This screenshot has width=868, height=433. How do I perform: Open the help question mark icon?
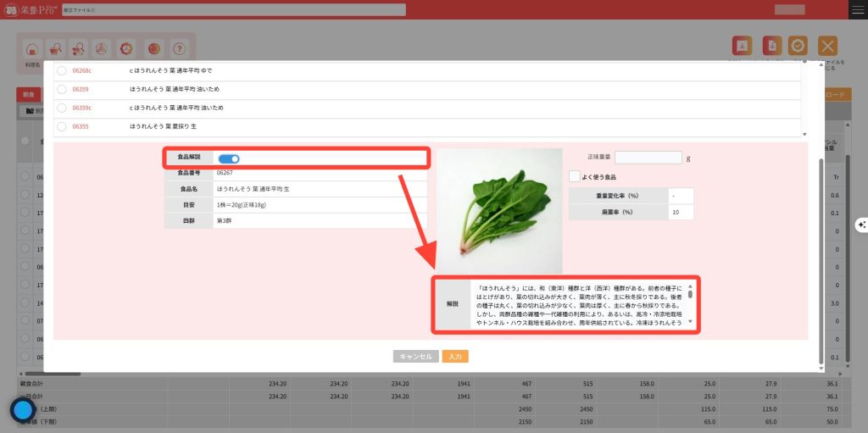(x=179, y=49)
